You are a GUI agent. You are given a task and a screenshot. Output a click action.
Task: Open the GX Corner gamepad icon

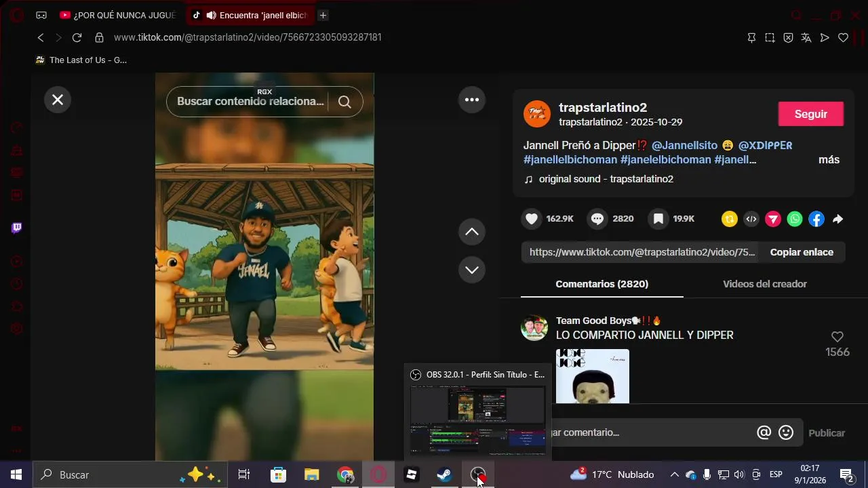(x=41, y=15)
